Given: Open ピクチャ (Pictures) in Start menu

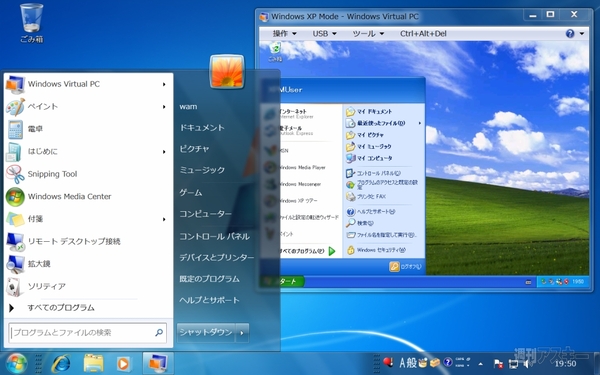Looking at the screenshot, I should click(x=194, y=149).
